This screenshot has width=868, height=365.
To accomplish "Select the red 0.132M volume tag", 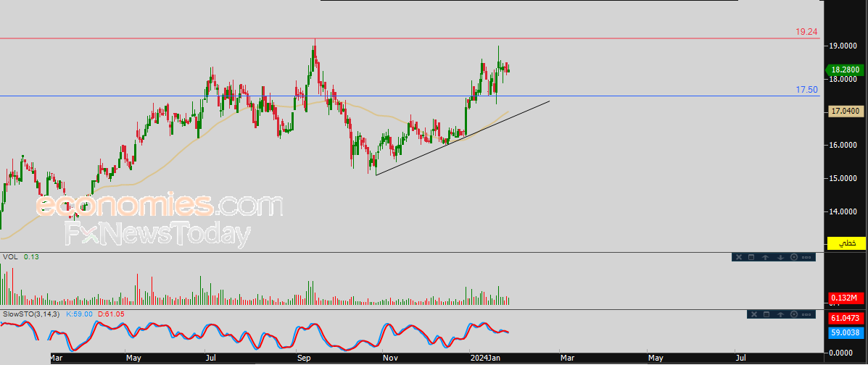I will pos(846,298).
